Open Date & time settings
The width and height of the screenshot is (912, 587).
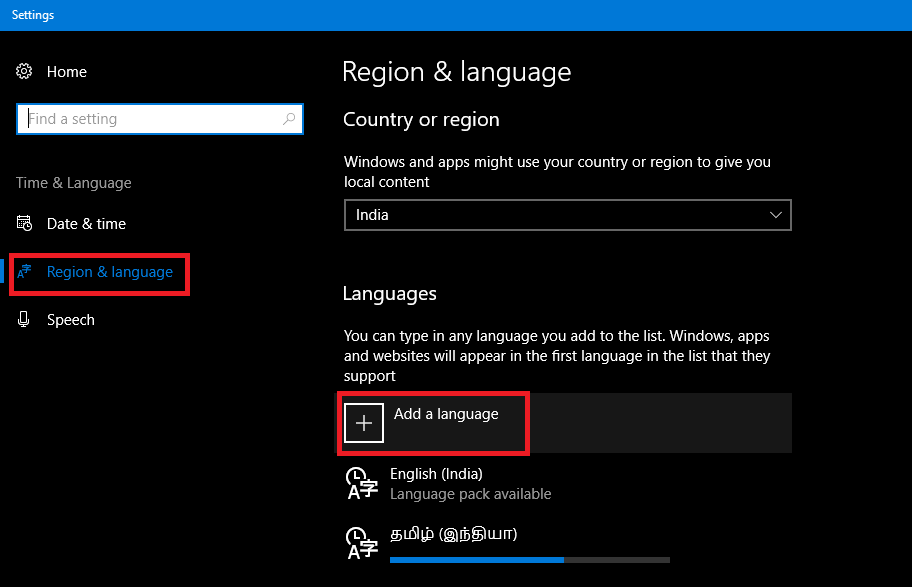tap(86, 224)
